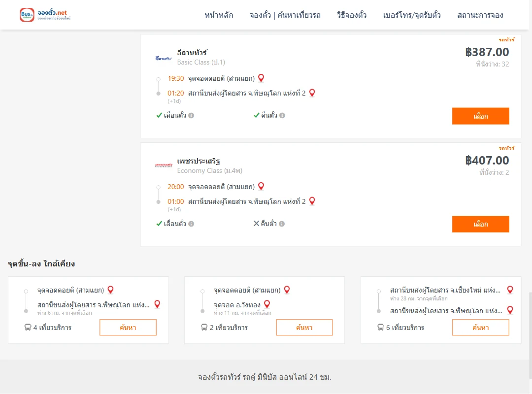Open destination map pin in 4 เที่ยวบริการ card
Viewport: 532px width, 394px height.
point(157,304)
